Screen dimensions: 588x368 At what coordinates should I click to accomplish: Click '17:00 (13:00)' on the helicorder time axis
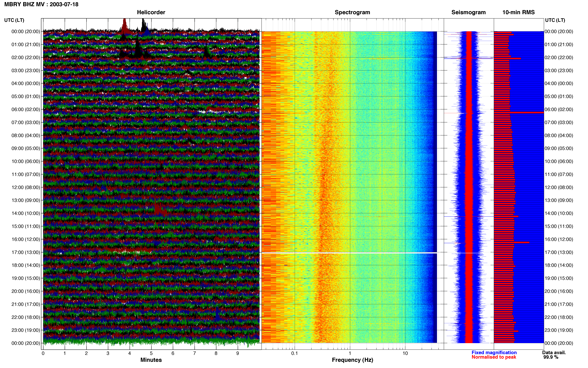(26, 252)
